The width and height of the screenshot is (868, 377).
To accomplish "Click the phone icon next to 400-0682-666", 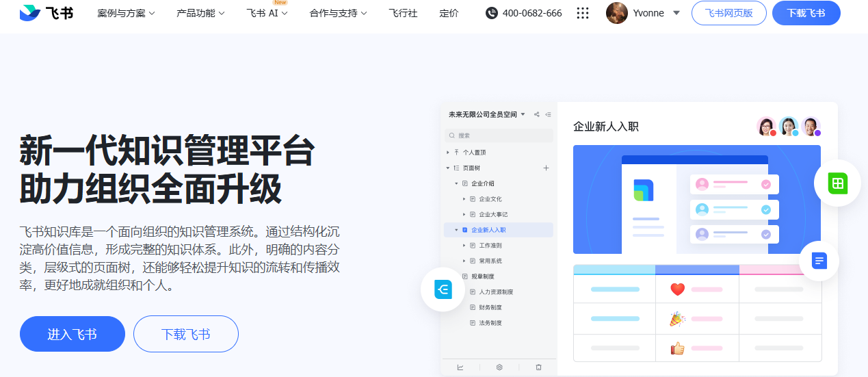I will click(x=492, y=13).
